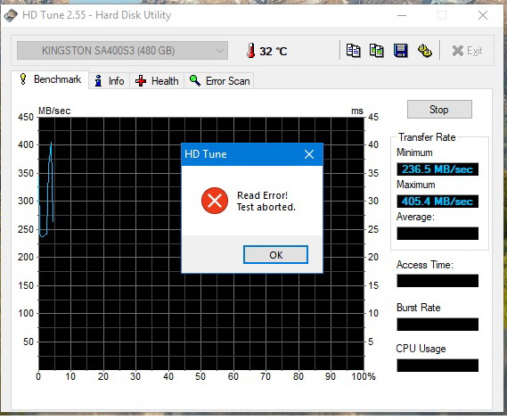
Task: Minimize the HD Tune window
Action: coord(402,15)
